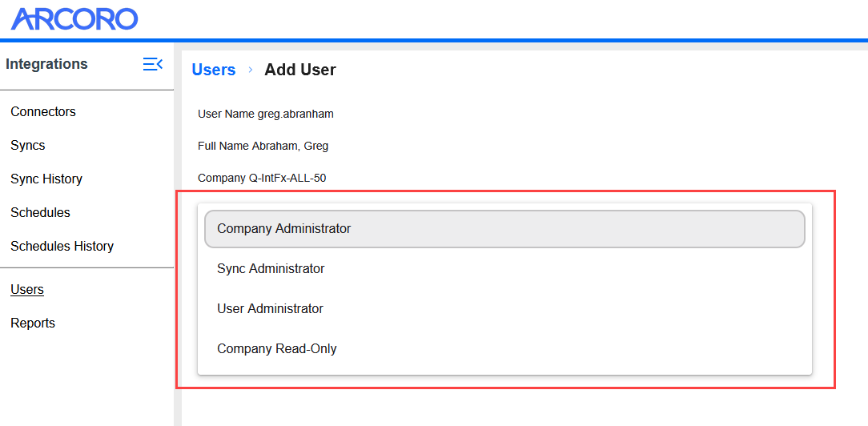Select Users in the sidebar

[x=27, y=289]
